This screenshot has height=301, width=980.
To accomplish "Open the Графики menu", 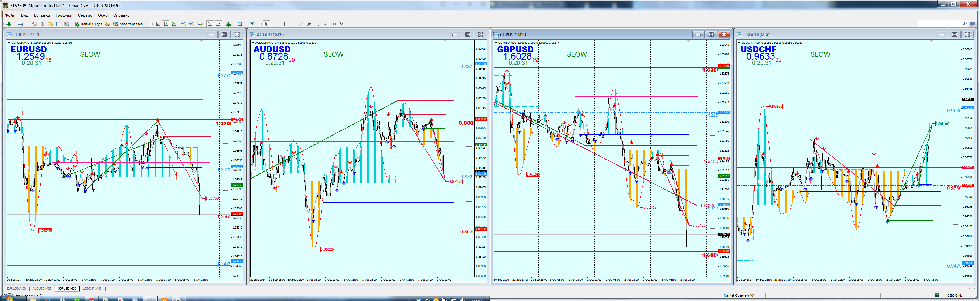I will pyautogui.click(x=64, y=15).
